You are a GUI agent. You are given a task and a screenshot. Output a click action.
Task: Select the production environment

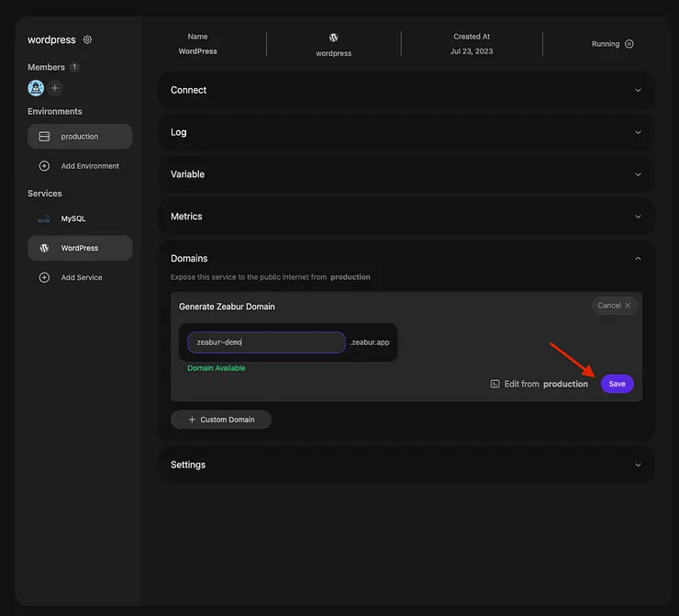click(x=80, y=137)
